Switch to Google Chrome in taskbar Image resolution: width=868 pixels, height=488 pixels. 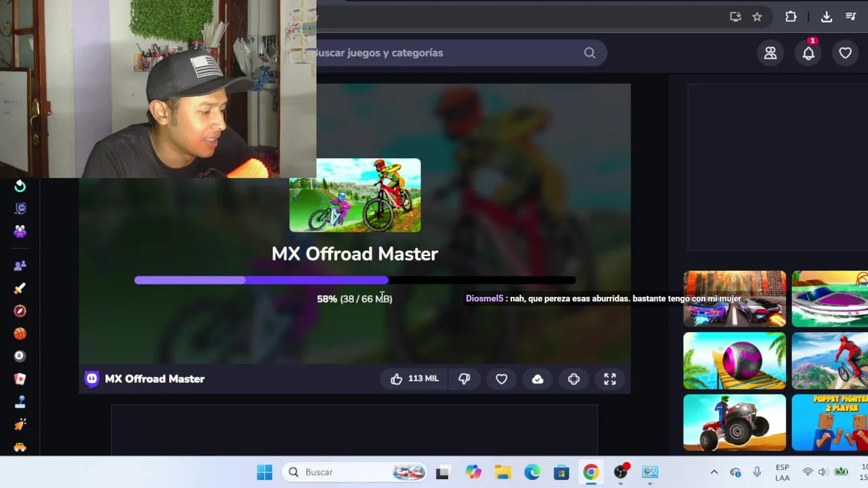tap(591, 472)
